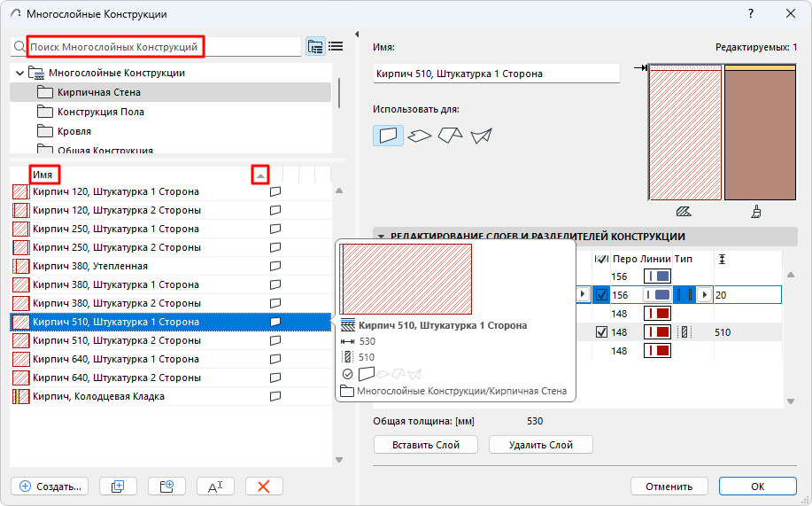
Task: Click the Отменить button
Action: [x=669, y=487]
